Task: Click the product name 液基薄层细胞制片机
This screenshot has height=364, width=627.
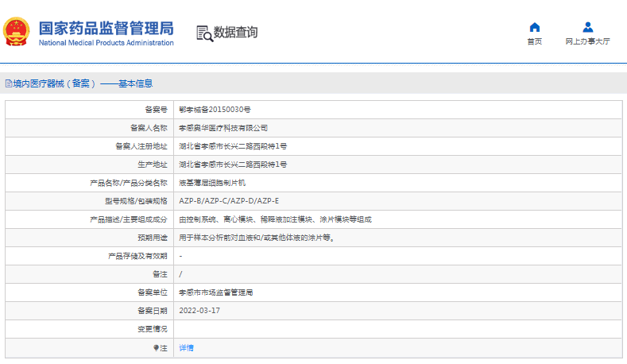Action: point(212,182)
